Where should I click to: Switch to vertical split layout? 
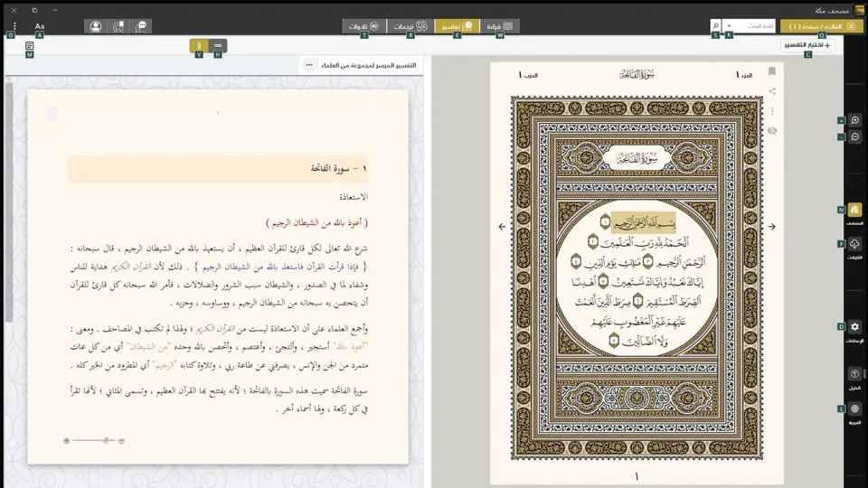pyautogui.click(x=199, y=45)
